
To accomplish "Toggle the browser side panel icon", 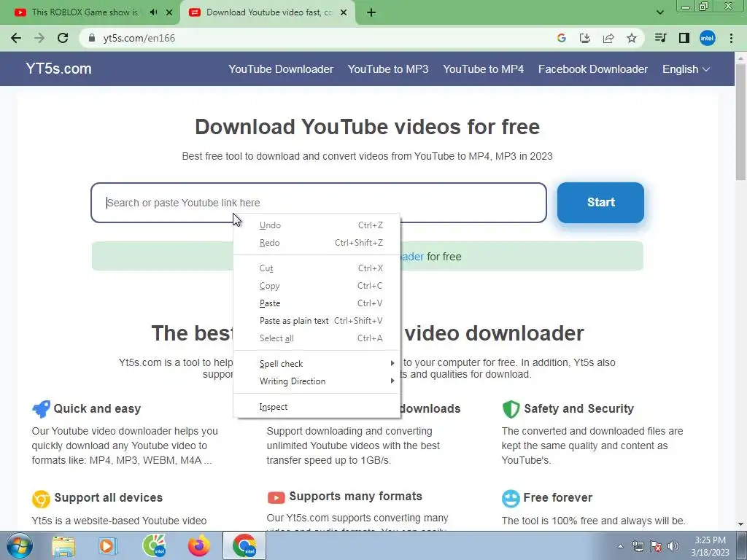I will [684, 38].
